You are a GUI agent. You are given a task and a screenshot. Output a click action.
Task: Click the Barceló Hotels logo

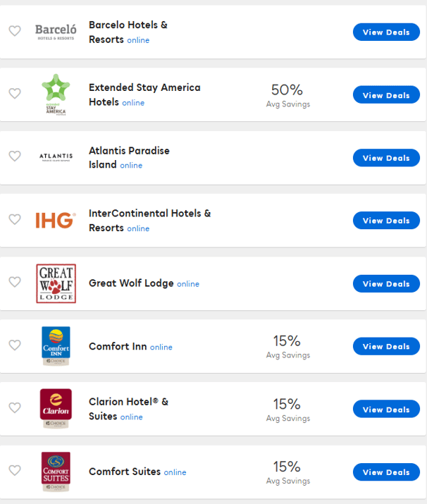point(56,32)
